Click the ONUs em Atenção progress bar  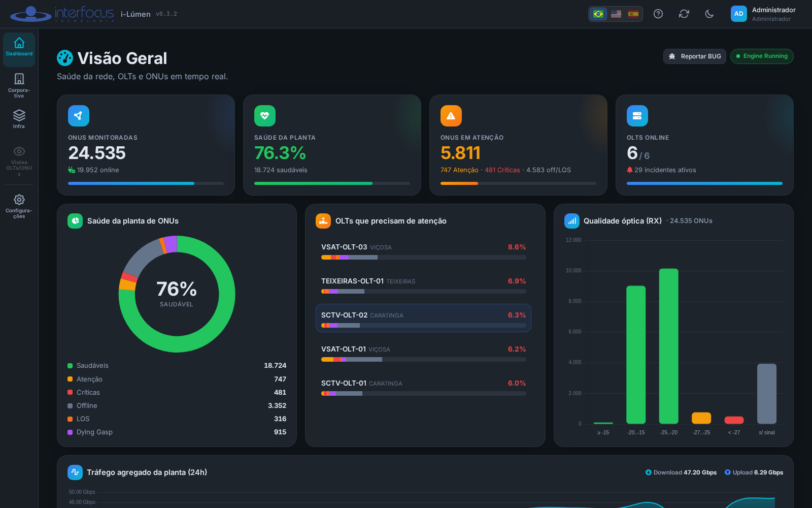[x=518, y=183]
